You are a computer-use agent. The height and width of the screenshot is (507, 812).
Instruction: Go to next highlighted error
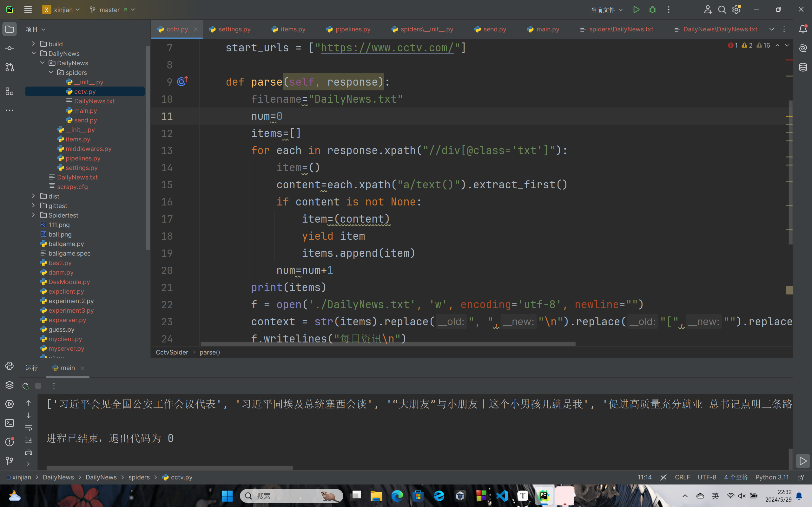point(787,45)
